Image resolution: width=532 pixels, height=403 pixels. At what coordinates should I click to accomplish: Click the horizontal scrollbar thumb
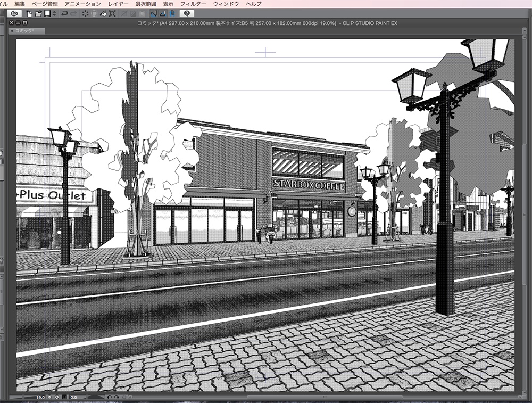(x=325, y=397)
